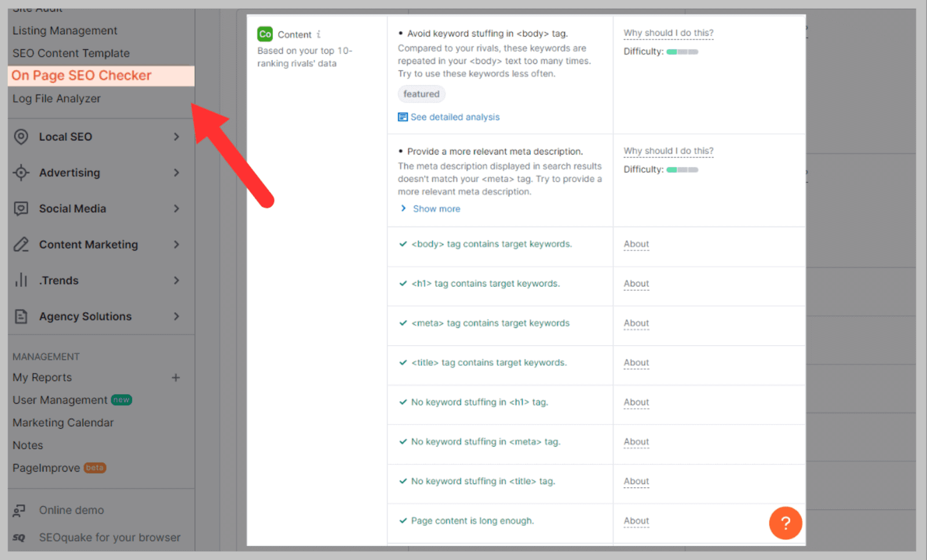927x560 pixels.
Task: Click About for h1 tag keywords row
Action: 636,284
